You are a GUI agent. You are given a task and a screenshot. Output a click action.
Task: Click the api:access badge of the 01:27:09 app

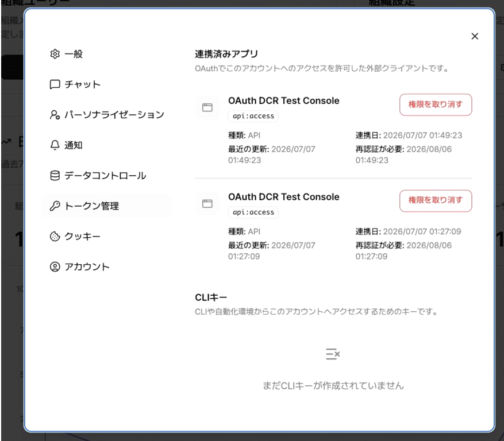(x=253, y=212)
